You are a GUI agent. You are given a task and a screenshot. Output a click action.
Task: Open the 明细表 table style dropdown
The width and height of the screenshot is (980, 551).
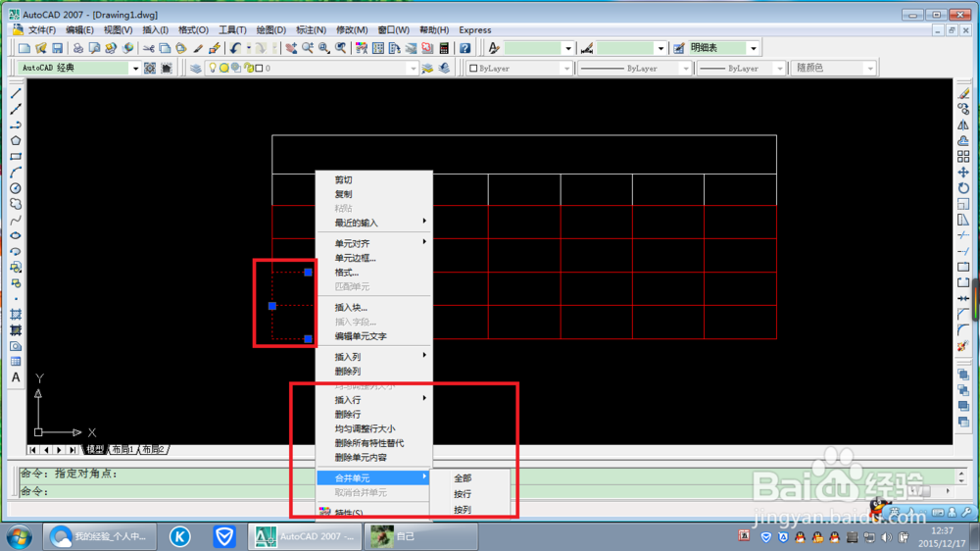click(x=753, y=48)
